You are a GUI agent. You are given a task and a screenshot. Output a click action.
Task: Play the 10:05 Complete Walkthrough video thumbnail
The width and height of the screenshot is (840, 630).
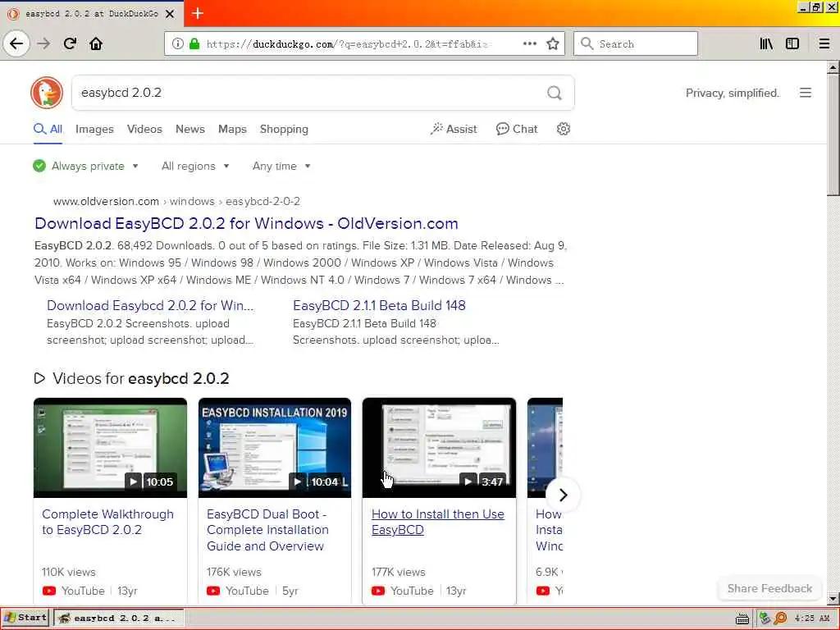(x=111, y=448)
